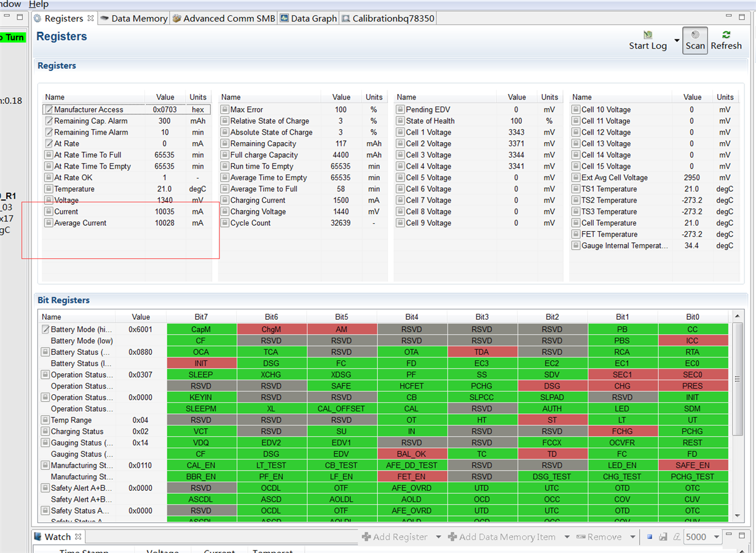Click the CapM bit cell
This screenshot has height=553, width=756.
(202, 330)
